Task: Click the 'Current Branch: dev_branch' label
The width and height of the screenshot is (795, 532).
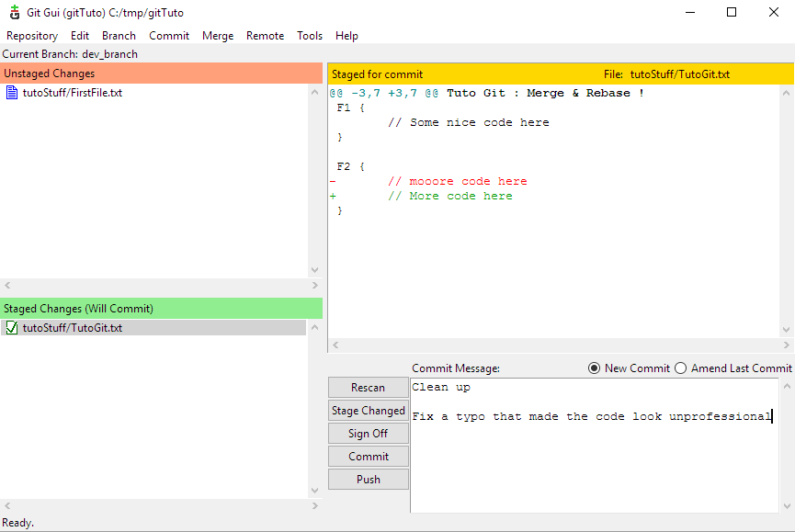Action: pos(70,54)
